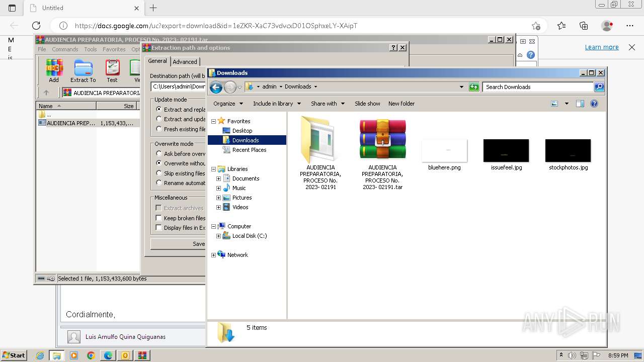Open a new Edge tab
The height and width of the screenshot is (362, 644).
point(153,8)
